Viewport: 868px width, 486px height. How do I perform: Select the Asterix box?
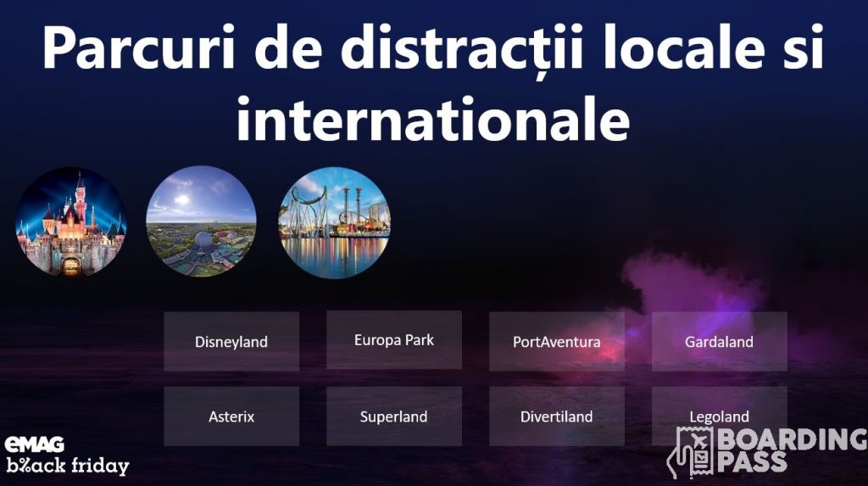coord(231,416)
